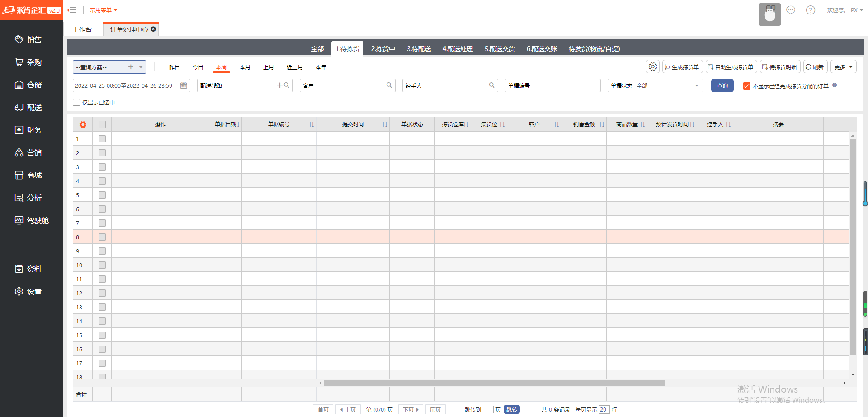
Task: Uncheck 不显示已经完成拣货分配的订单 option
Action: point(746,86)
